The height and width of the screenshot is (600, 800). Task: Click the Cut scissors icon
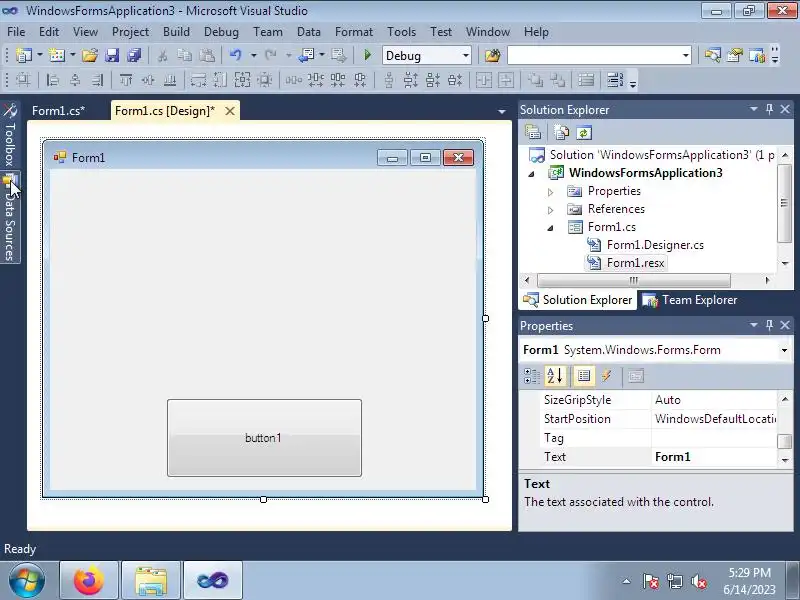pos(162,55)
